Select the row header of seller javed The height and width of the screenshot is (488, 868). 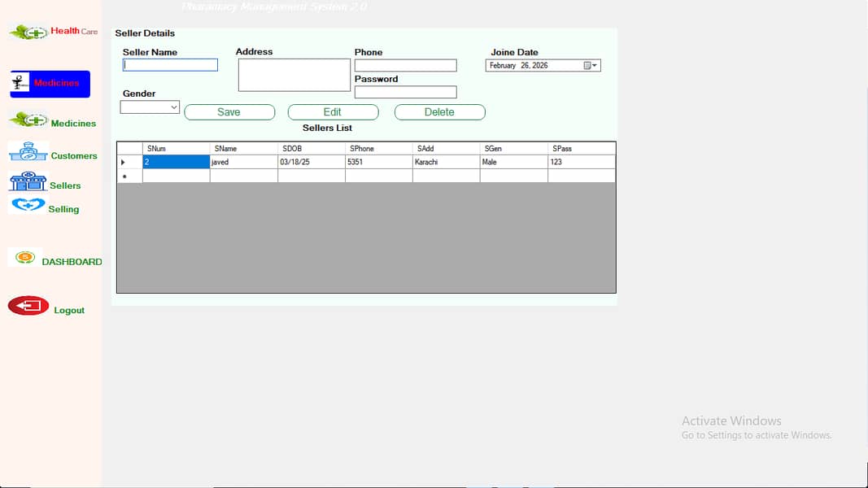(x=129, y=163)
